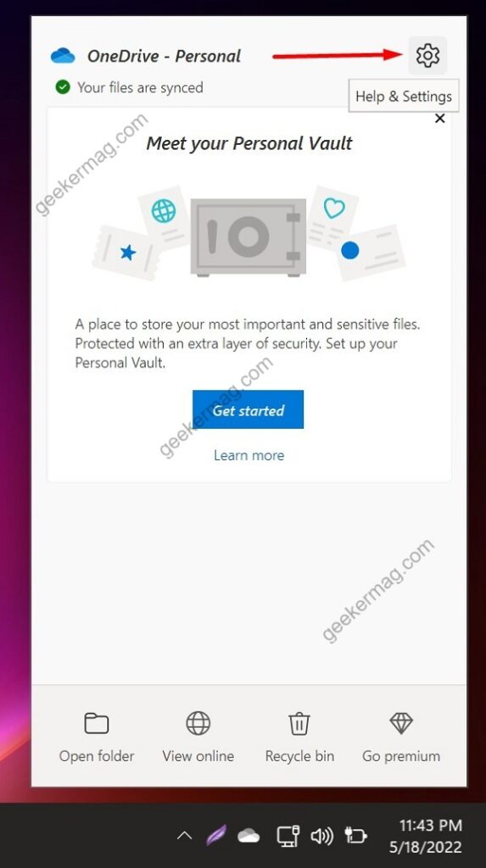
Task: Click the Open folder icon
Action: tap(97, 723)
